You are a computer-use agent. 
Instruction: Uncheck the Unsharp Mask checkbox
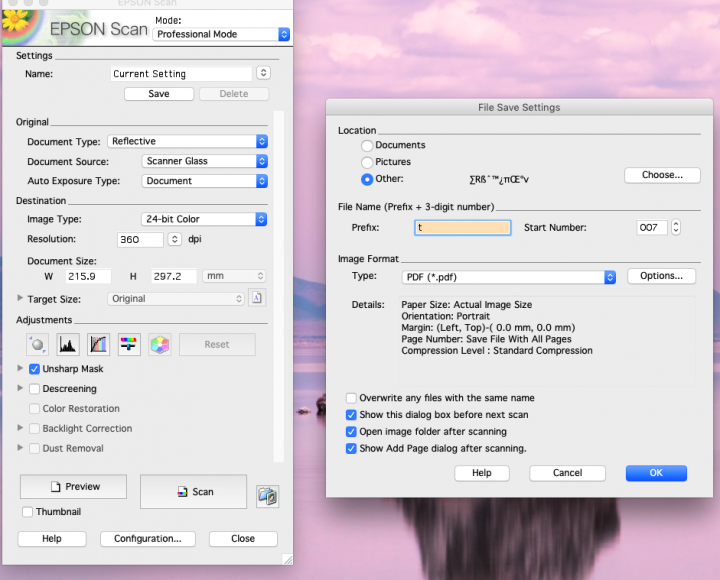(34, 369)
